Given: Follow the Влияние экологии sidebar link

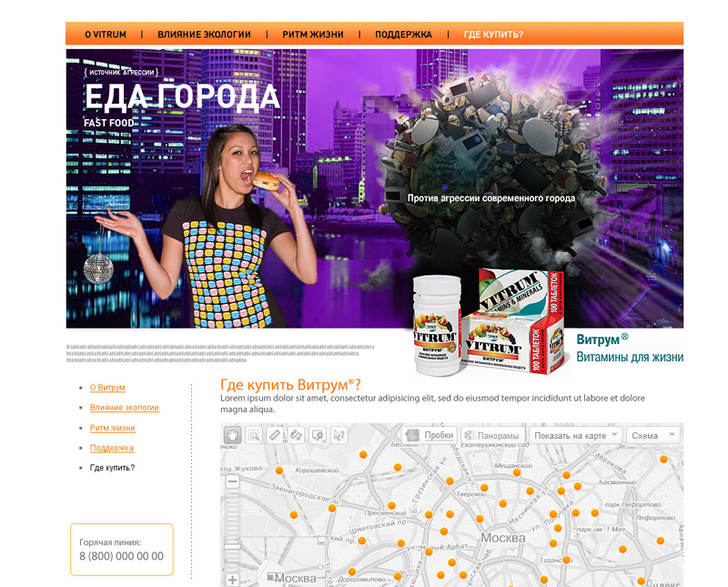Looking at the screenshot, I should point(125,408).
